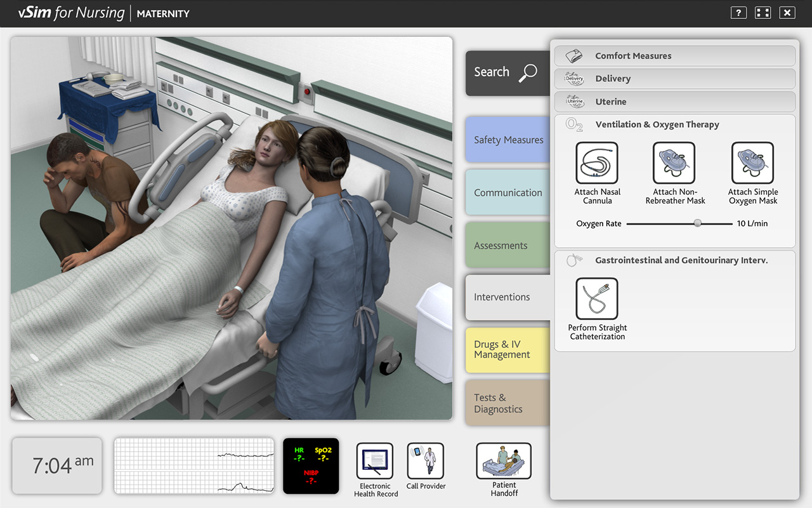Expand the Comfort Measures section
The height and width of the screenshot is (508, 812).
[x=674, y=55]
